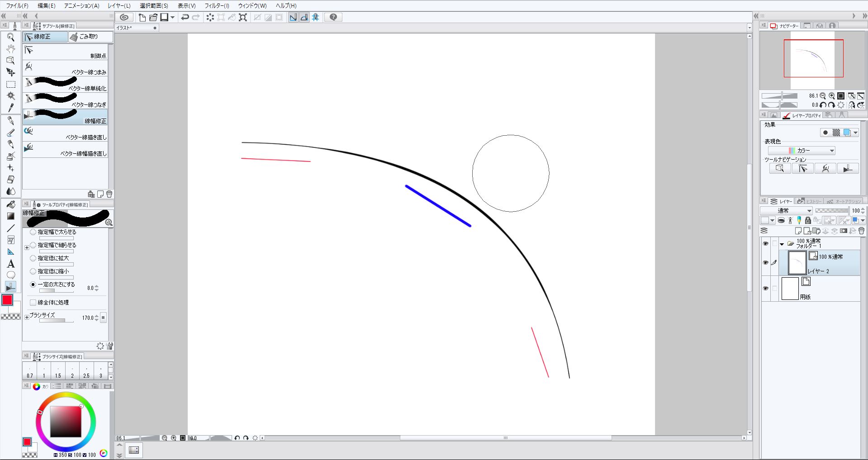Click the red main color swatch in toolbox

point(7,300)
